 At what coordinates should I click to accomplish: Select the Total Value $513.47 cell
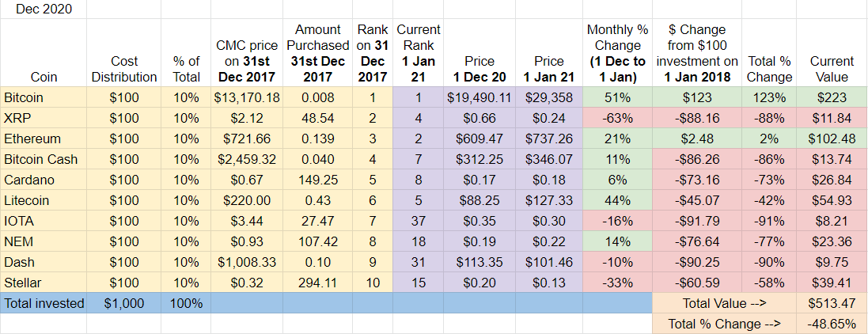(832, 303)
